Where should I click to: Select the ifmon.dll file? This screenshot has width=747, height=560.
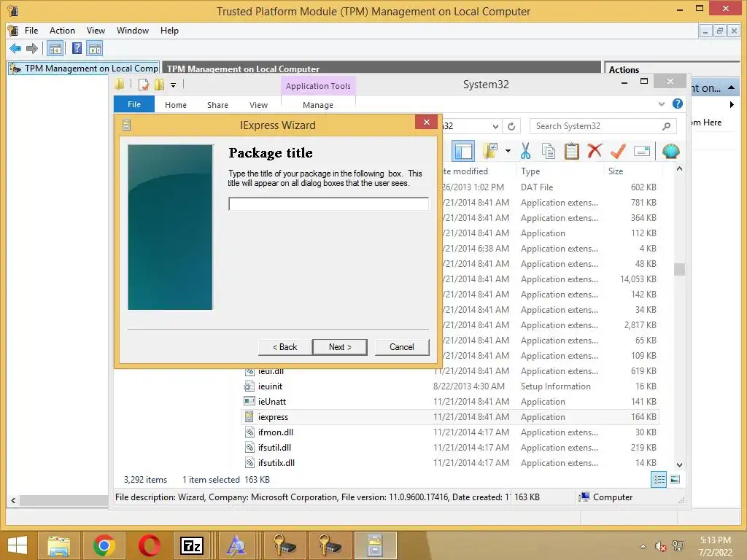(x=276, y=432)
